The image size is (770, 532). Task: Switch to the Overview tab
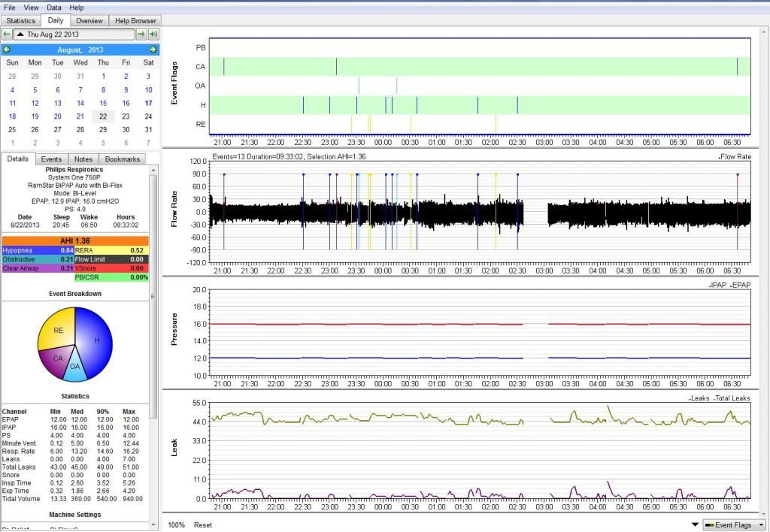pos(89,20)
